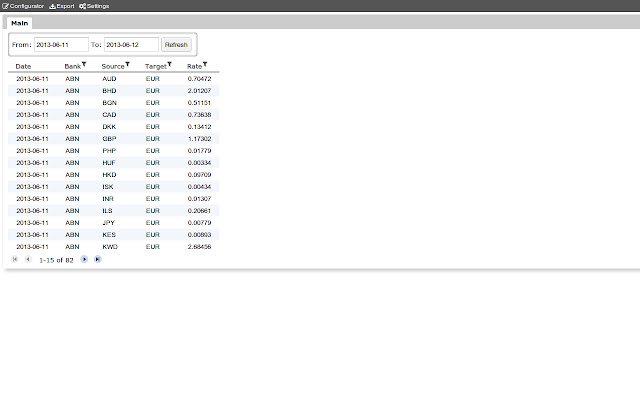
Task: Open the Target column filter icon
Action: (169, 64)
